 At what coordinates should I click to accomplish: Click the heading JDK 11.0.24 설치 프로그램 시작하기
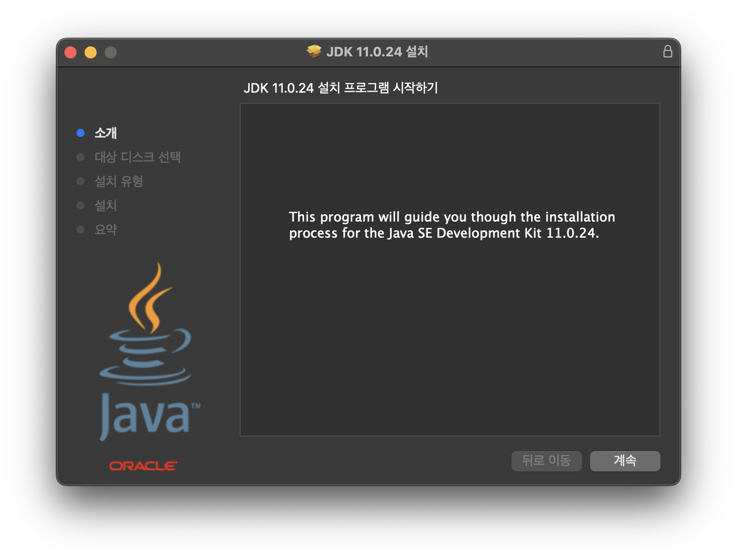341,88
